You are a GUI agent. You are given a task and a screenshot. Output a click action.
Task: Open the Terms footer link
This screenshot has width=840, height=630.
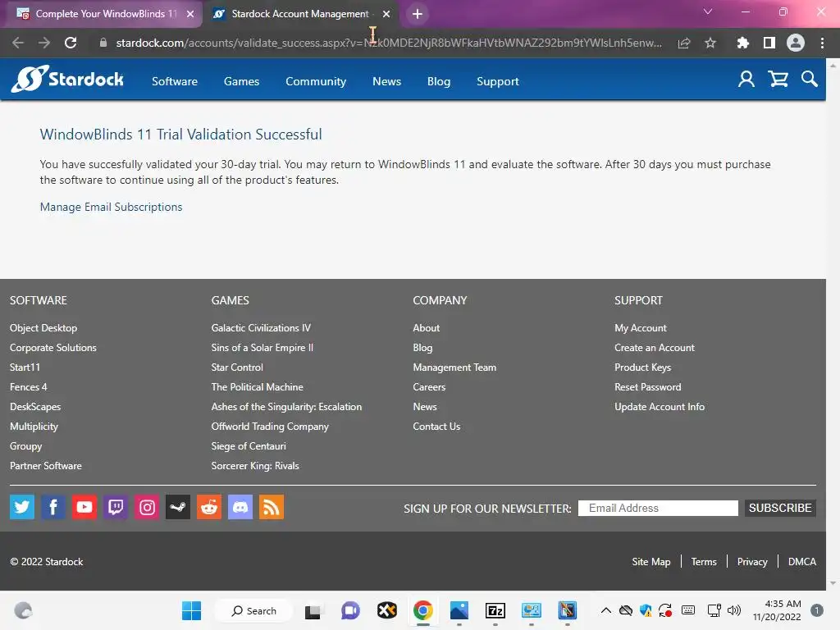[x=703, y=561]
